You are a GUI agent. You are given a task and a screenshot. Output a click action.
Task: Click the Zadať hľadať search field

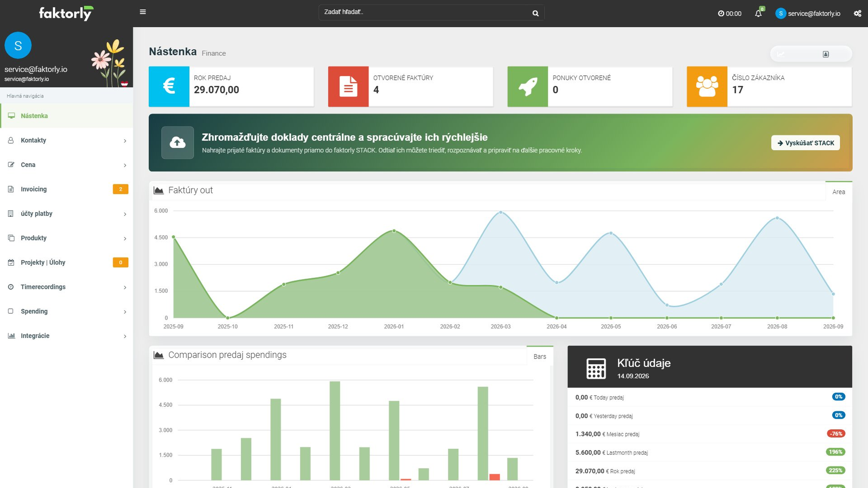click(431, 13)
